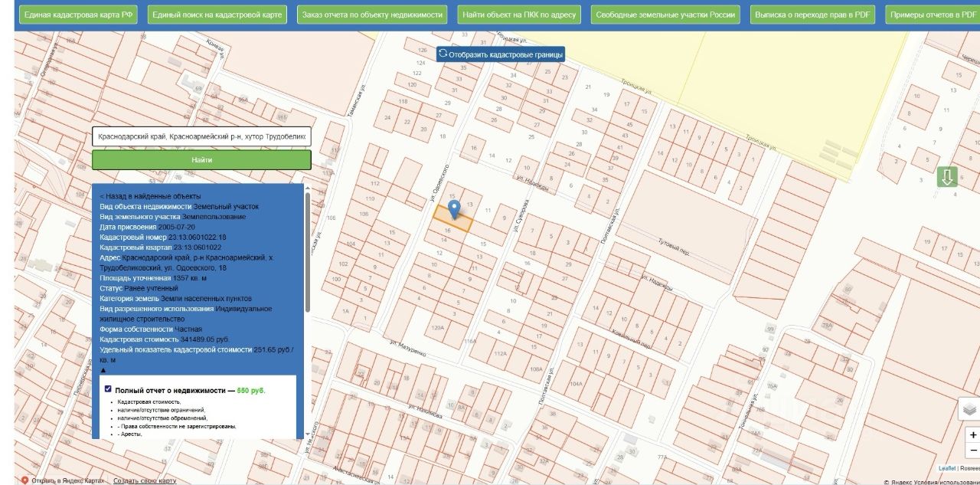Zoom in the map with plus button
Viewport: 980px width, 485px height.
tap(972, 434)
